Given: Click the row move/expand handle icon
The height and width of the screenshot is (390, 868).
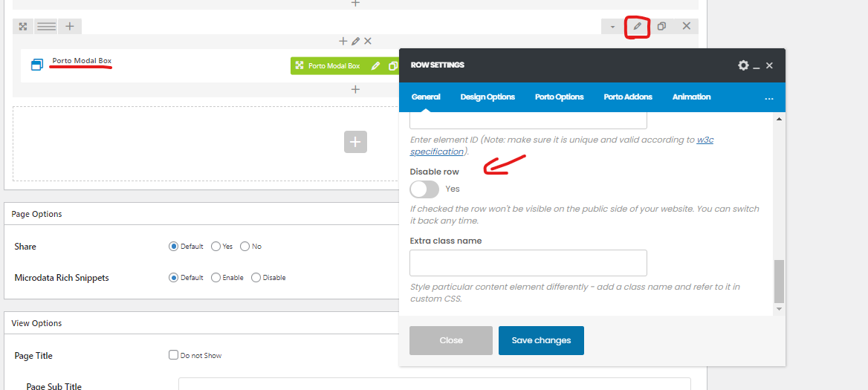Looking at the screenshot, I should tap(23, 26).
